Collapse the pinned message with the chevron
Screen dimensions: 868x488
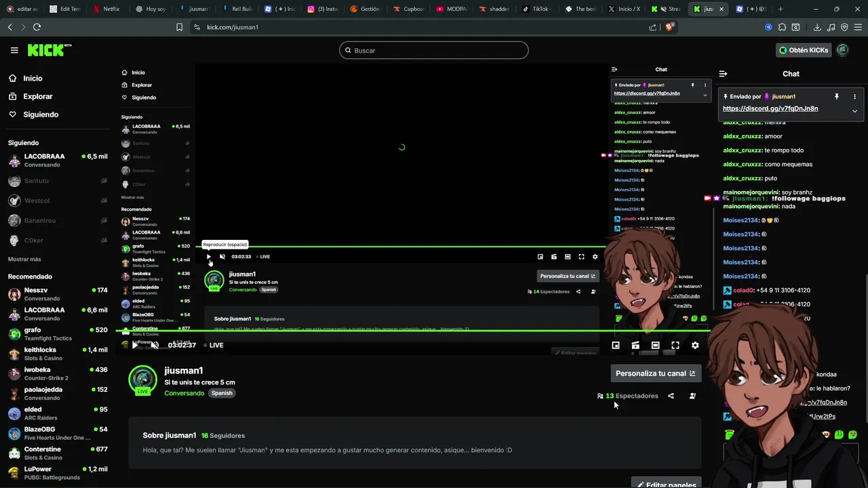point(854,111)
